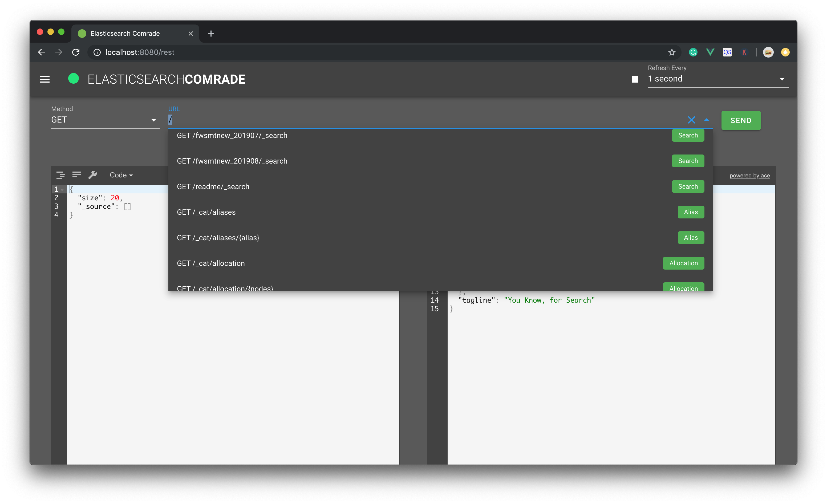Collapse the URL suggestions list arrow
The height and width of the screenshot is (504, 827).
707,120
